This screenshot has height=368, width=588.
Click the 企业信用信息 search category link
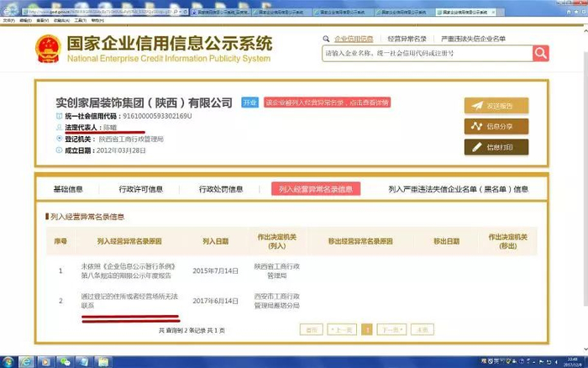354,39
